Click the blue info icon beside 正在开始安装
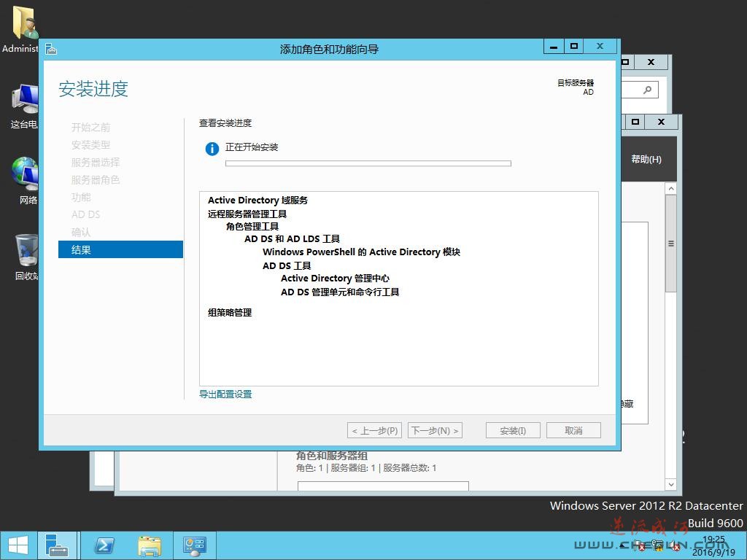Screen dimensions: 747x560 212,149
